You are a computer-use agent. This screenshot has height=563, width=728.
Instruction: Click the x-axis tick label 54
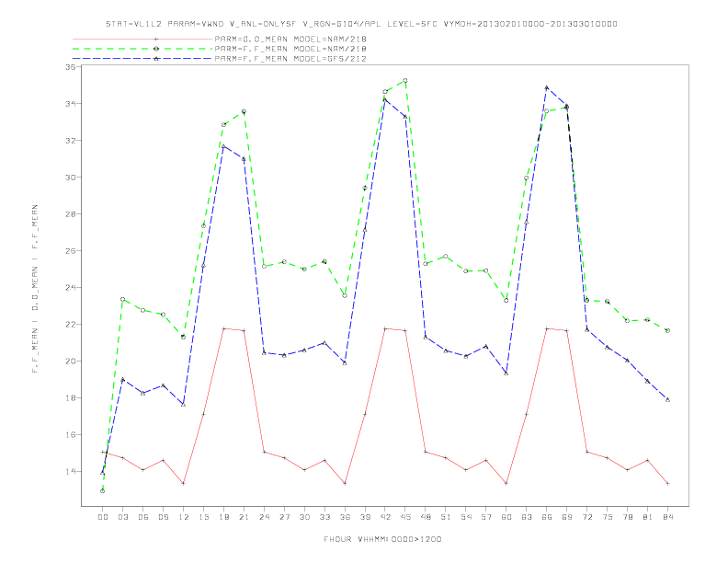click(466, 517)
